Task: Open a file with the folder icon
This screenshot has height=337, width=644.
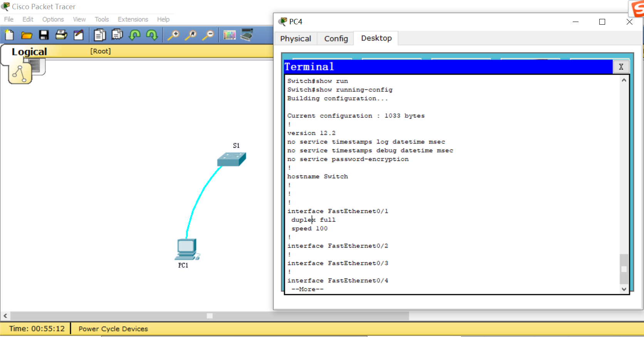Action: (x=27, y=35)
